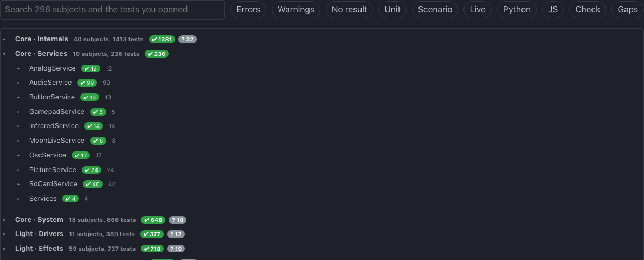Image resolution: width=644 pixels, height=260 pixels.
Task: Select the Light · Effects group title
Action: point(39,249)
